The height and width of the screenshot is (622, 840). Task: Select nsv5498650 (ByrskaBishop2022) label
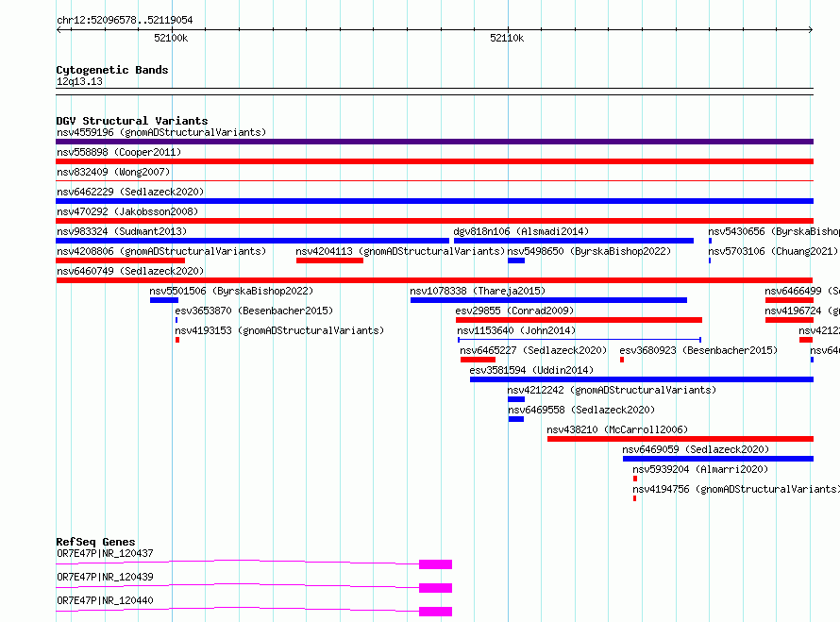589,251
